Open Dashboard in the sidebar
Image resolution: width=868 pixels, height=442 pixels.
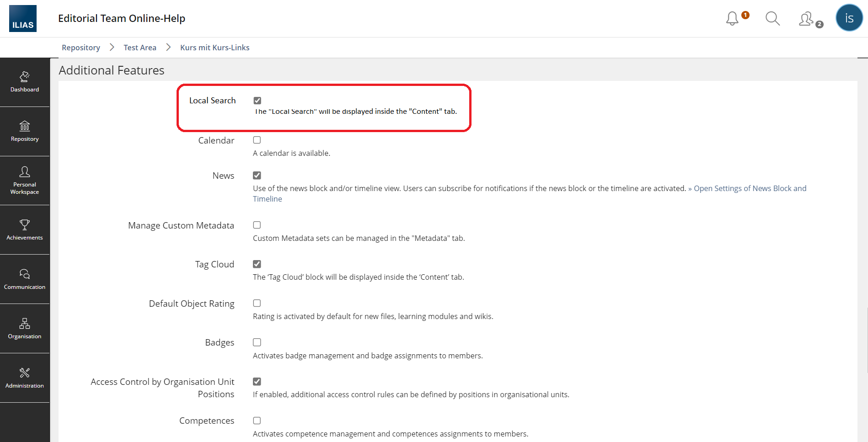tap(25, 82)
